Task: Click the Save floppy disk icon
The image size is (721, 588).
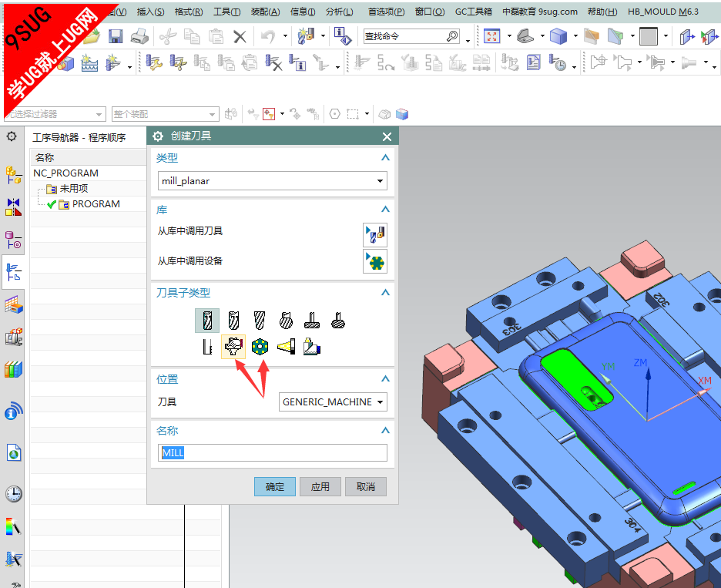Action: (116, 36)
